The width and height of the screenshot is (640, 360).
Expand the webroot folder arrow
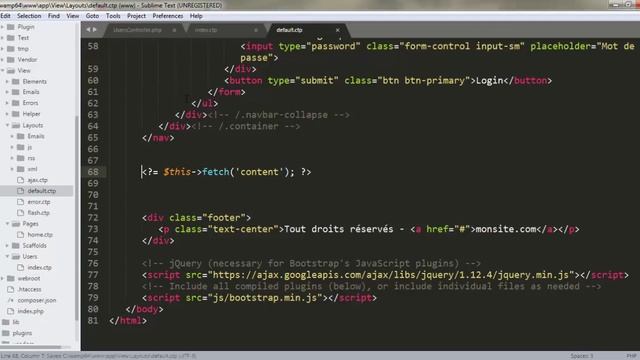coord(2,278)
